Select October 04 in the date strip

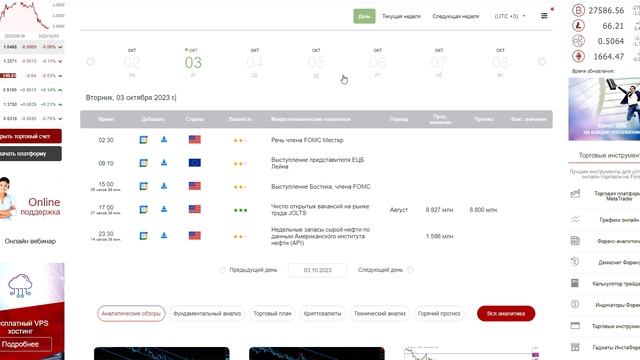[254, 62]
